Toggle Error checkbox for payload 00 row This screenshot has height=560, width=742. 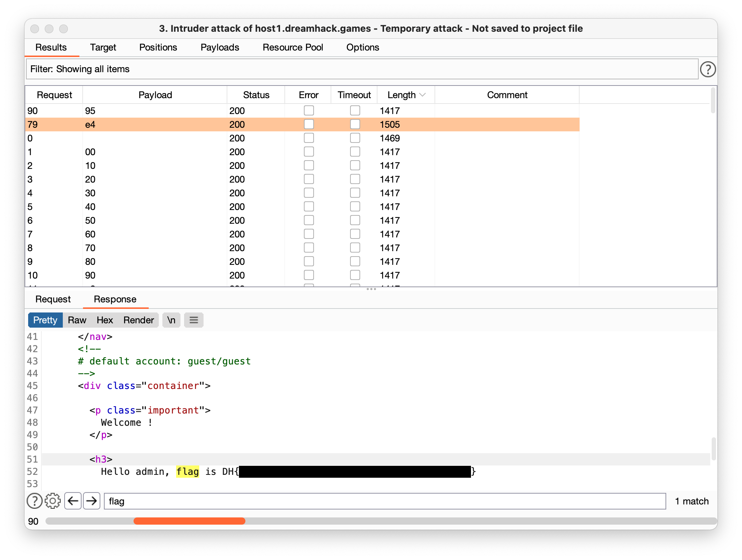click(309, 152)
